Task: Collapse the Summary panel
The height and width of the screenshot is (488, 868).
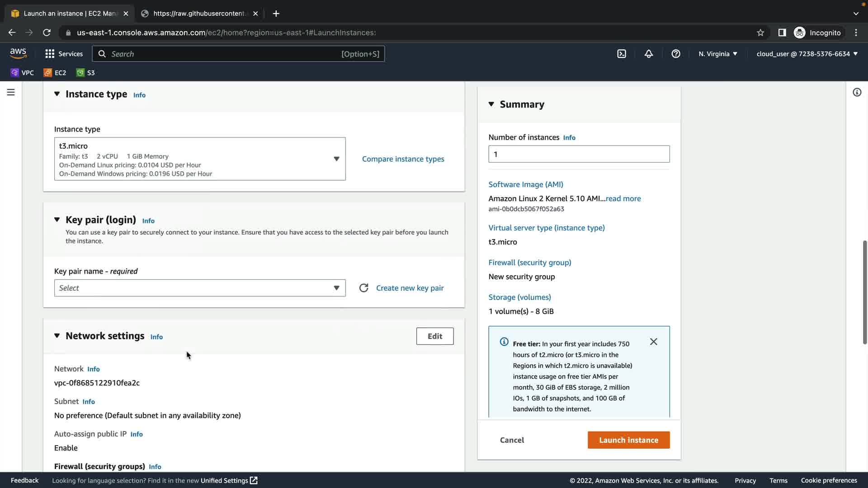Action: 491,104
